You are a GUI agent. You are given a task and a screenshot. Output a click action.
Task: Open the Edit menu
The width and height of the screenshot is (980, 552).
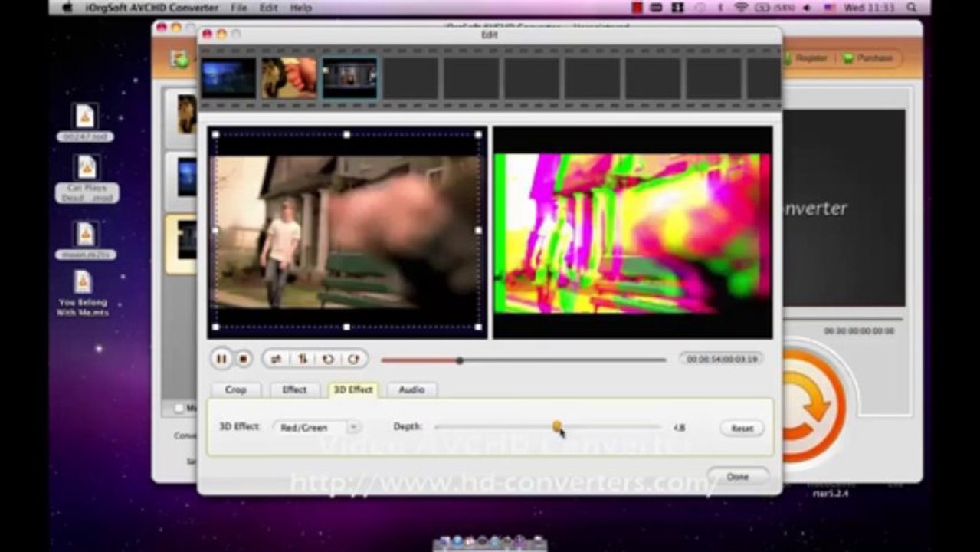[268, 8]
